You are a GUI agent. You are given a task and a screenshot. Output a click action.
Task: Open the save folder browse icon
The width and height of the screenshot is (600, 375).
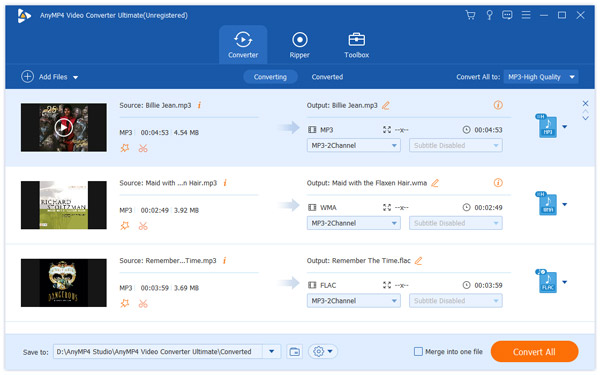click(x=295, y=351)
